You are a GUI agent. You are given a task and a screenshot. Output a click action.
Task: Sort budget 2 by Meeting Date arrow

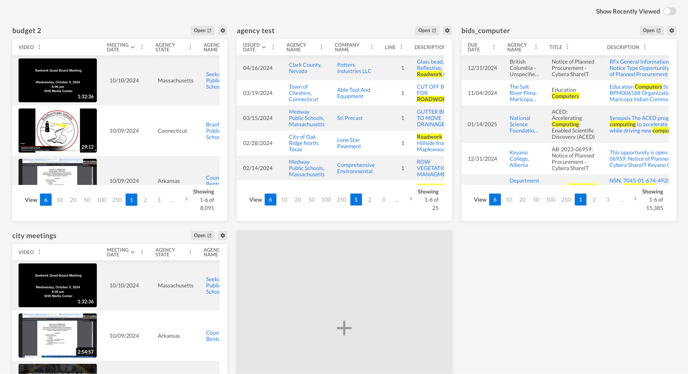(133, 47)
